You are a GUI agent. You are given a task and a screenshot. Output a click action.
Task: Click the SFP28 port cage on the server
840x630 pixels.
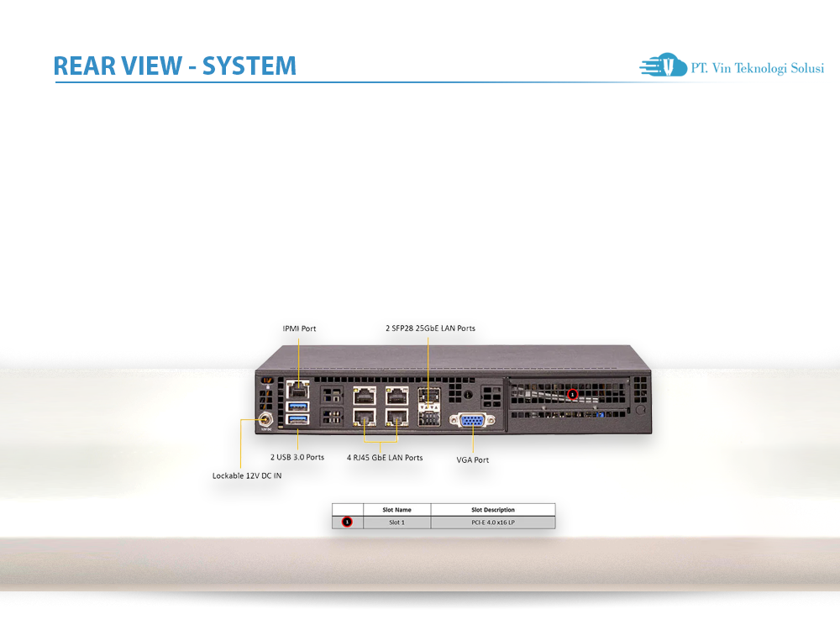tap(429, 407)
